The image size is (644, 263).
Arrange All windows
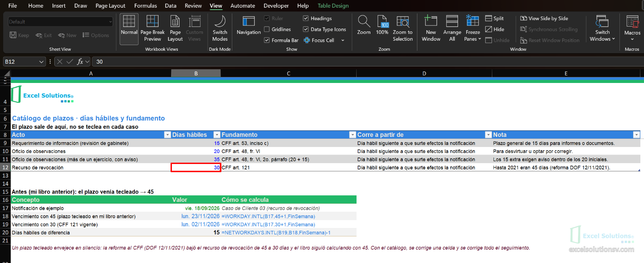452,29
